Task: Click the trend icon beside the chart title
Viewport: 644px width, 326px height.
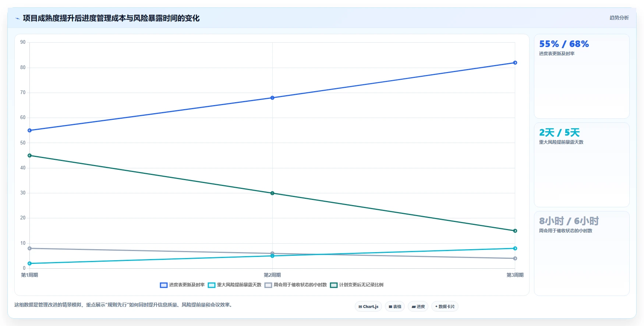Action: pos(17,18)
